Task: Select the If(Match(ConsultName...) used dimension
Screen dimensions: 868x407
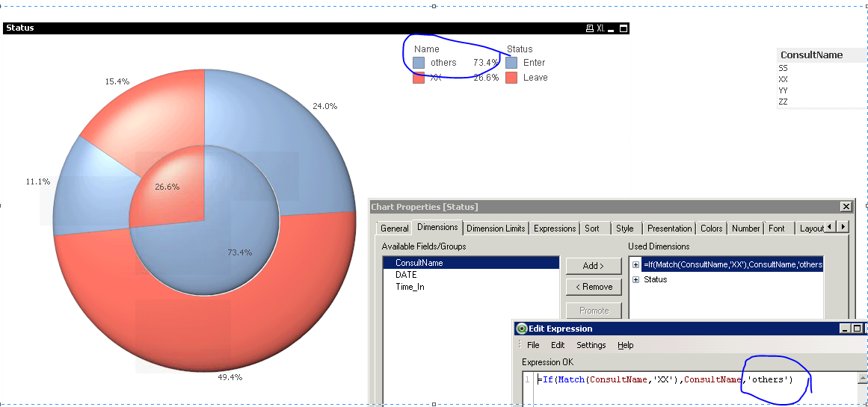Action: click(733, 265)
